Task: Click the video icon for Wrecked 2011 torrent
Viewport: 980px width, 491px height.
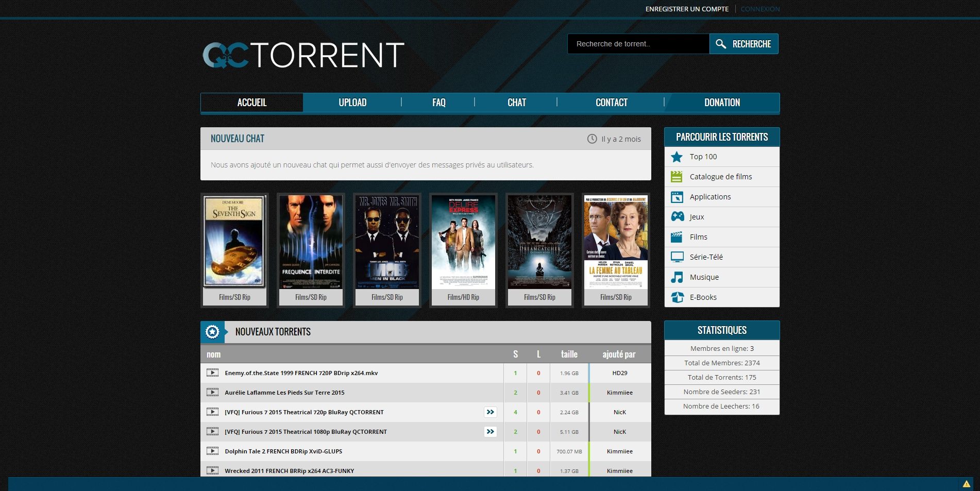Action: click(x=212, y=470)
